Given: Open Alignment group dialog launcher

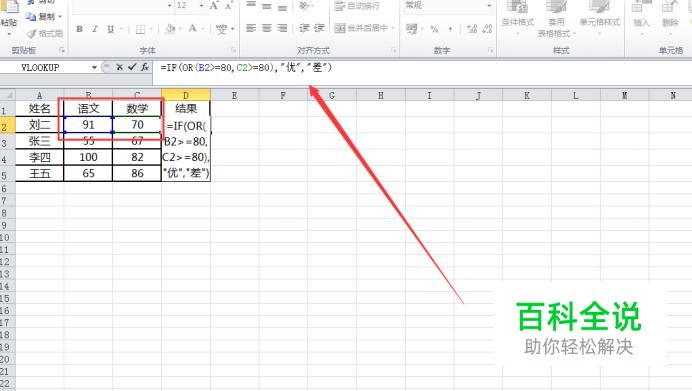Looking at the screenshot, I should [394, 50].
